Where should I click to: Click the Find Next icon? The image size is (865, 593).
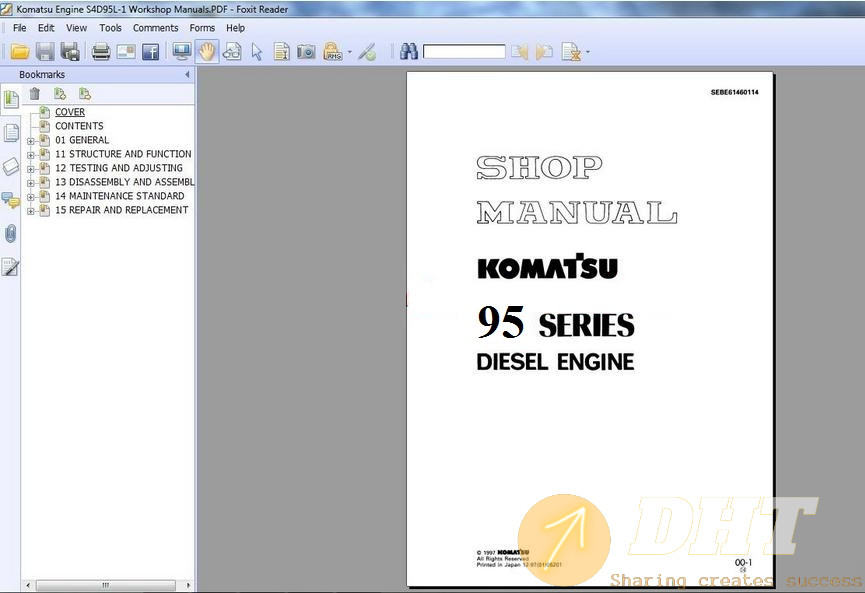click(544, 52)
